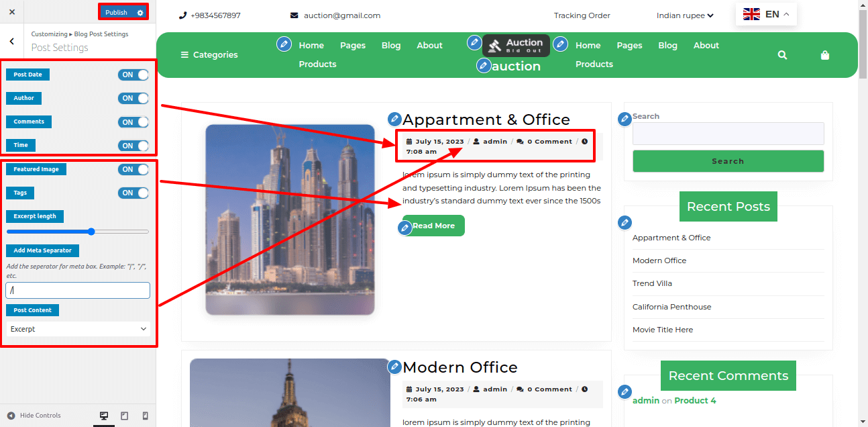Open the Post Content Excerpt dropdown

point(78,329)
